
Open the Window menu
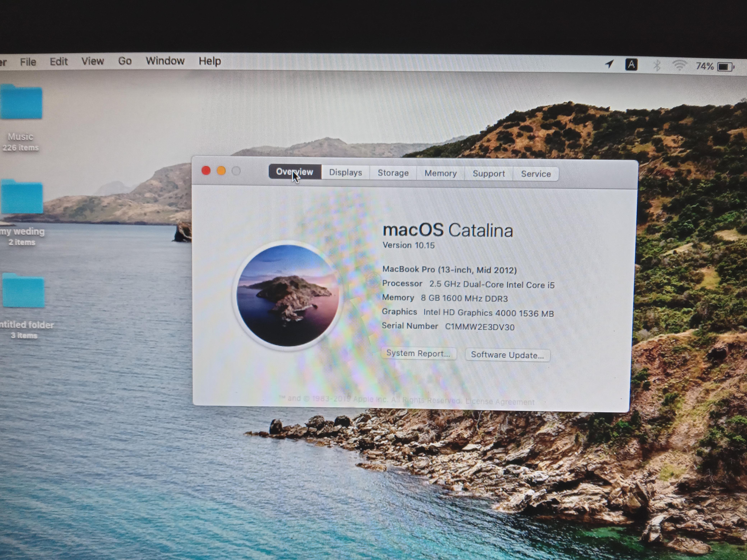165,61
